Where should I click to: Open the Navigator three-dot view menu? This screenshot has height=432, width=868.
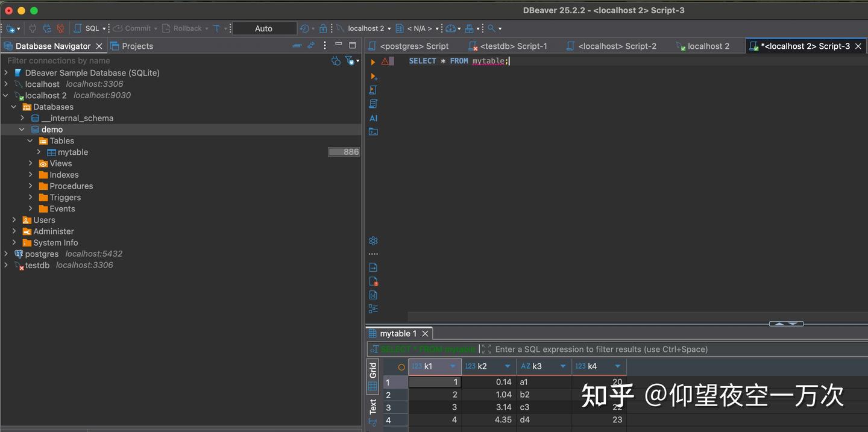[x=325, y=45]
